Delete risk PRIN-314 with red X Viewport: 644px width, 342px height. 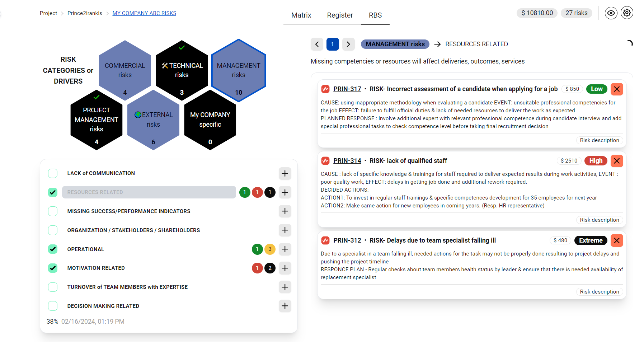click(x=617, y=161)
